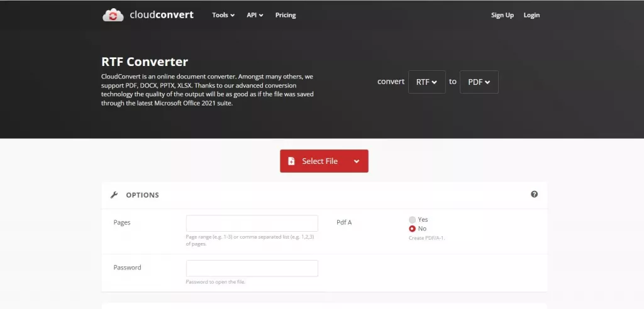This screenshot has width=644, height=309.
Task: Click the 'Create PDF/A-1.' hint text
Action: click(x=427, y=238)
